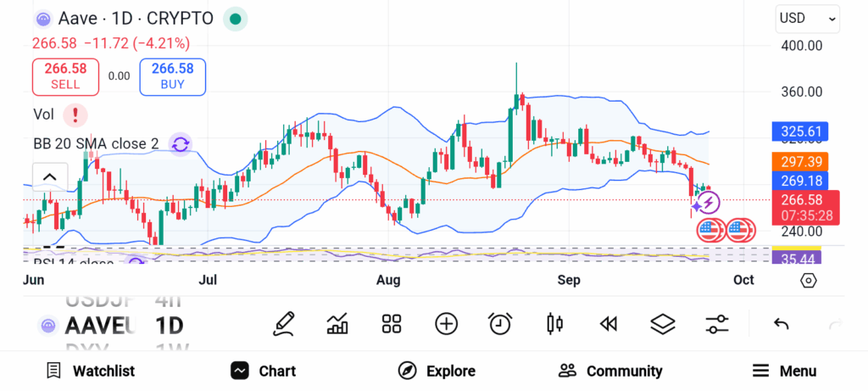The height and width of the screenshot is (391, 868).
Task: Create an alert with alarm clock icon
Action: (500, 323)
